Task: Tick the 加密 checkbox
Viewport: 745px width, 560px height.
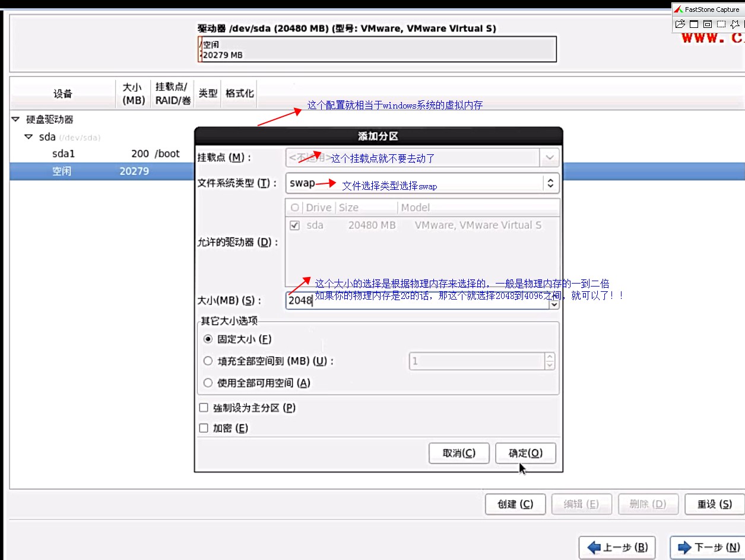Action: point(204,428)
